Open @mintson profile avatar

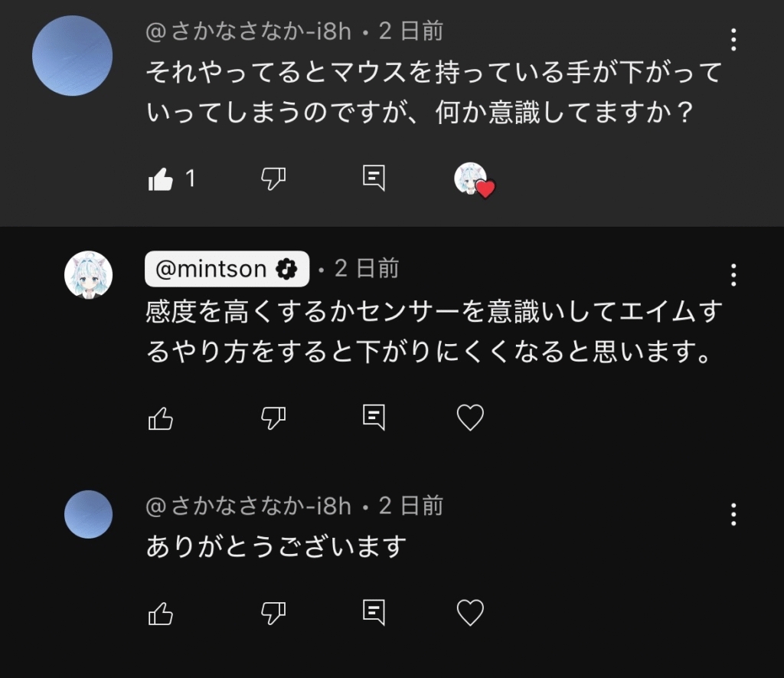pyautogui.click(x=88, y=274)
